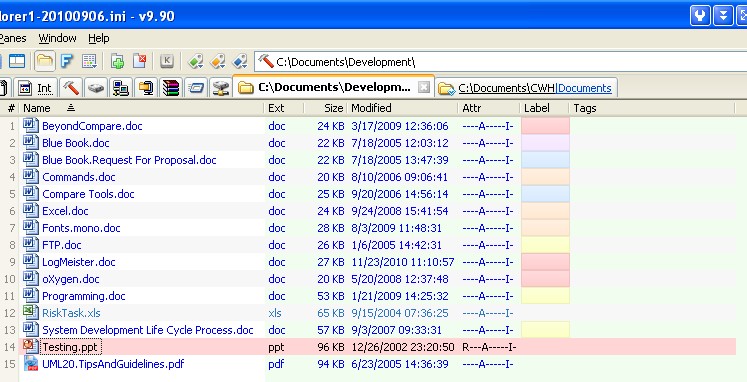The width and height of the screenshot is (747, 382).
Task: Click the K keyboard toolbar icon
Action: pos(166,61)
